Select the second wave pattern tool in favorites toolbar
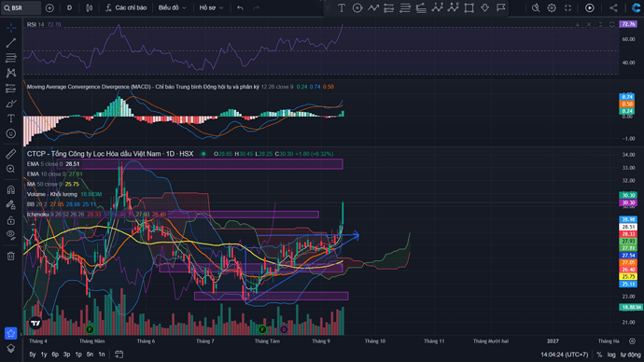The width and height of the screenshot is (644, 362). point(453,7)
